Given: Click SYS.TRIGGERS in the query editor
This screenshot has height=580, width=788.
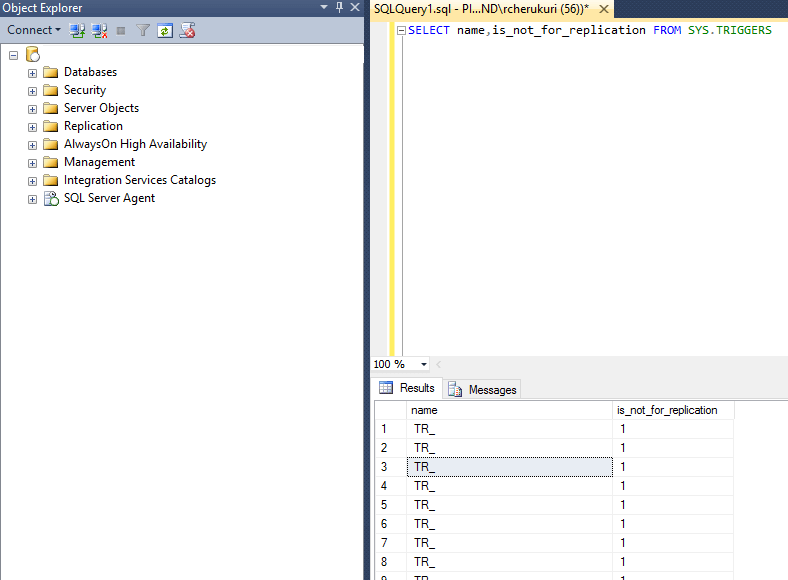Looking at the screenshot, I should tap(730, 30).
